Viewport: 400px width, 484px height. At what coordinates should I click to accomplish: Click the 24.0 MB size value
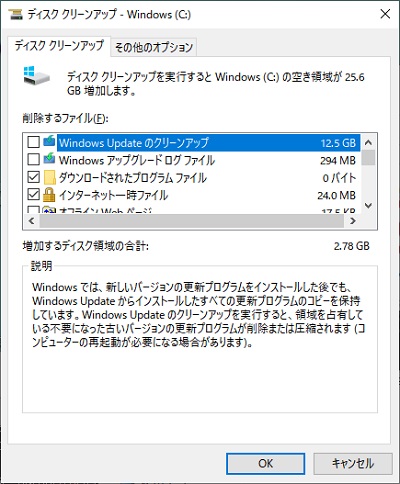click(x=336, y=195)
